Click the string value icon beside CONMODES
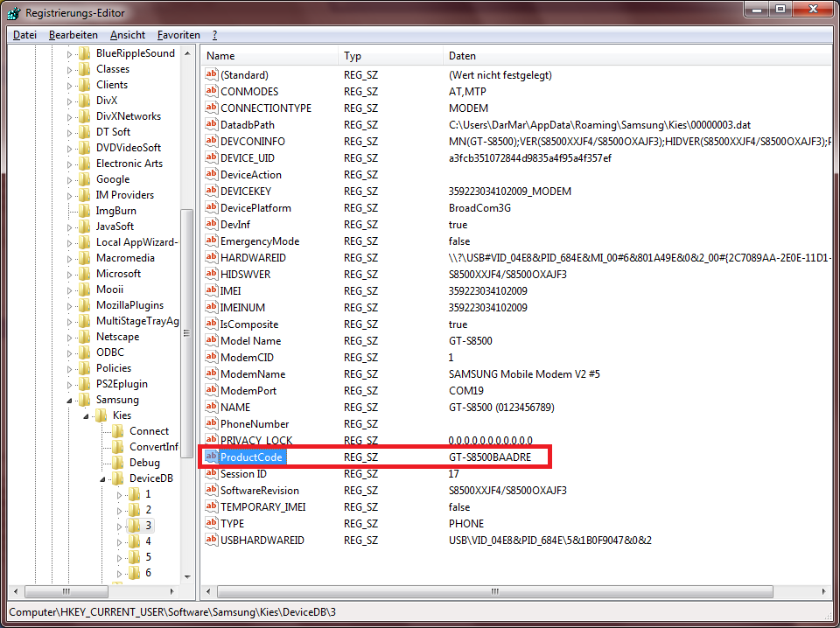This screenshot has height=628, width=840. 212,91
